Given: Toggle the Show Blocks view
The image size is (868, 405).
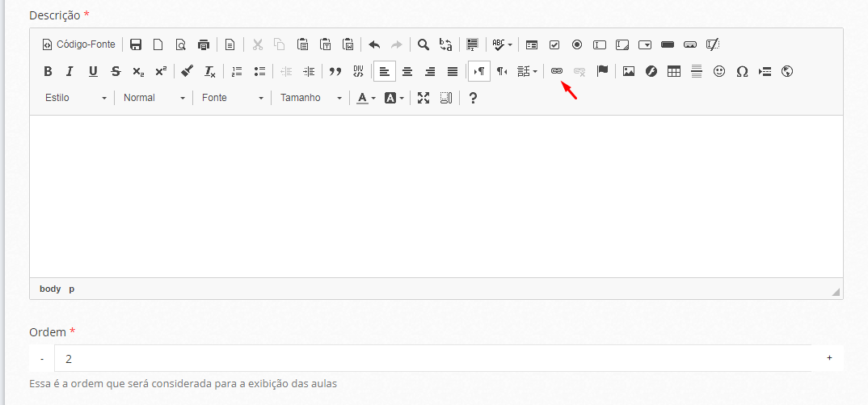Looking at the screenshot, I should (446, 98).
